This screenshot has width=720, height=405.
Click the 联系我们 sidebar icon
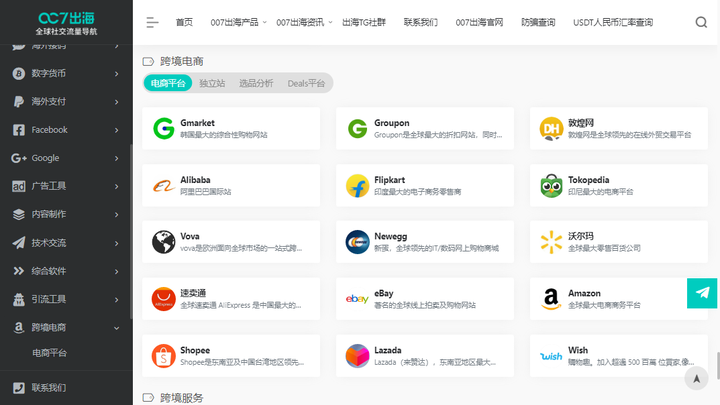(18, 388)
